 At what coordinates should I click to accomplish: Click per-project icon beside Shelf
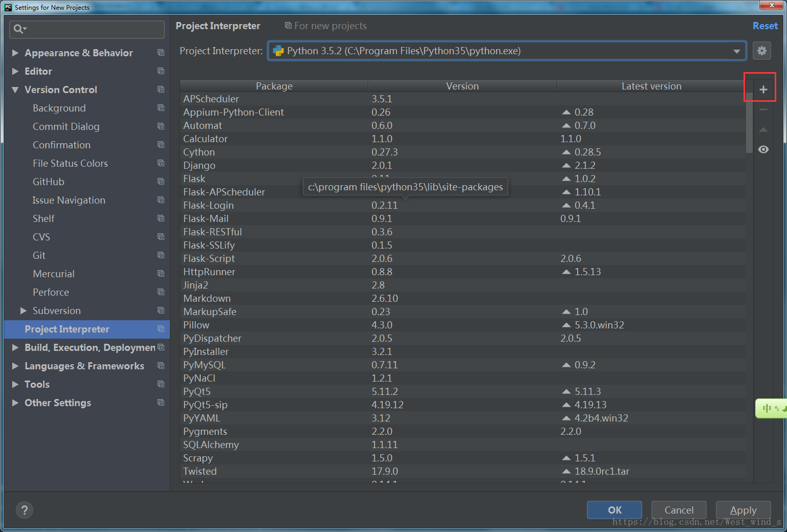pyautogui.click(x=161, y=218)
